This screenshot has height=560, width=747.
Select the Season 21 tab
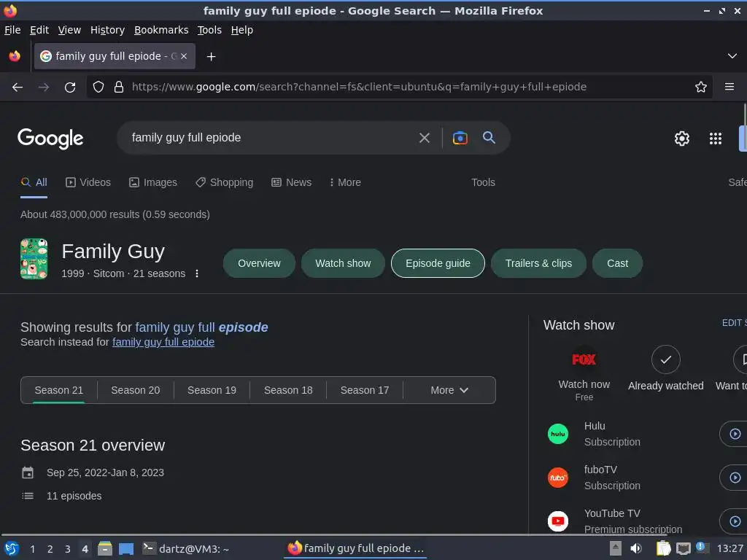click(x=59, y=391)
